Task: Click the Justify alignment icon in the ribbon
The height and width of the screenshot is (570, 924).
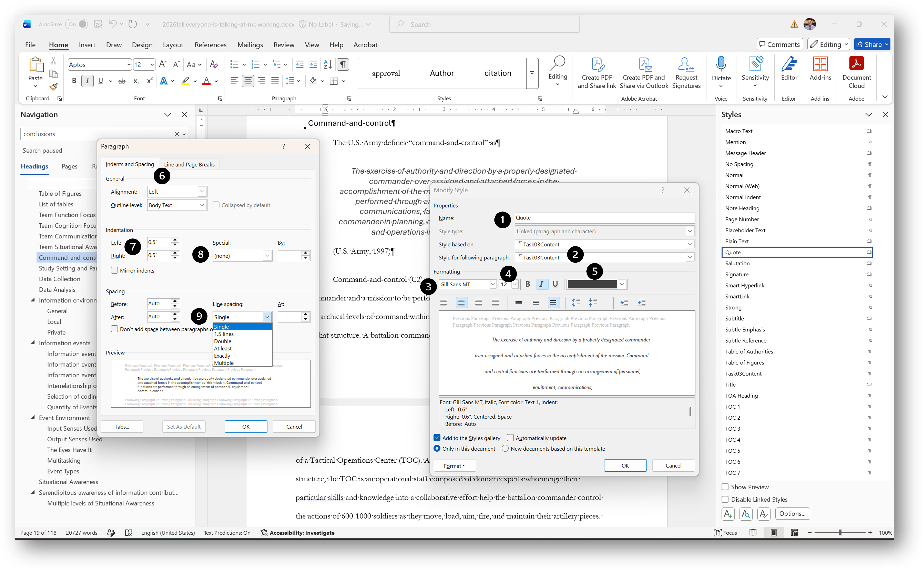Action: click(x=275, y=81)
